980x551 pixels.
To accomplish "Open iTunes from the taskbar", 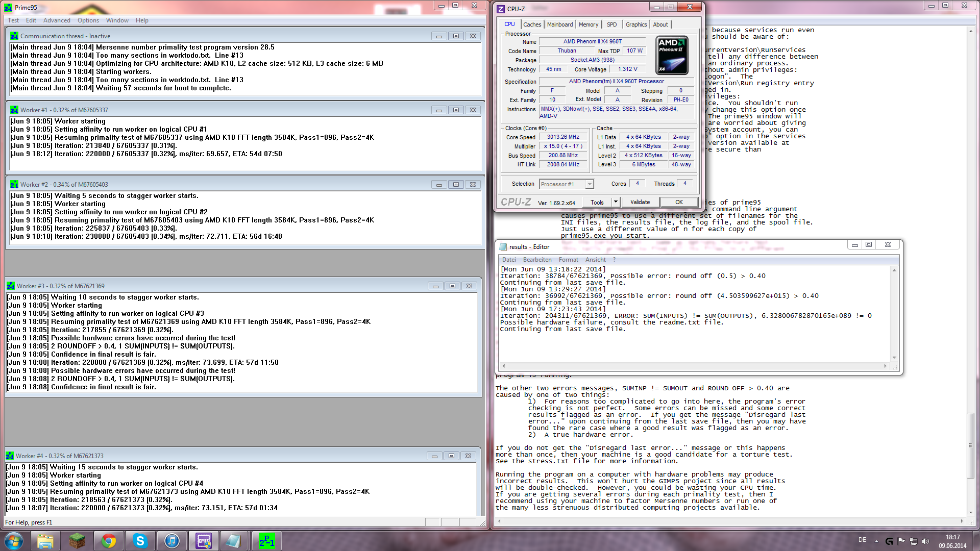I will [x=172, y=541].
